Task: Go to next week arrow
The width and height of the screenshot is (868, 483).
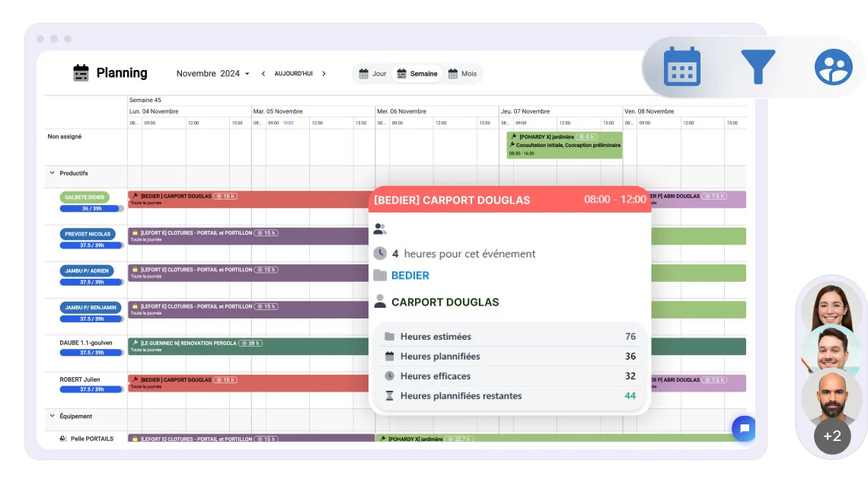Action: tap(324, 74)
